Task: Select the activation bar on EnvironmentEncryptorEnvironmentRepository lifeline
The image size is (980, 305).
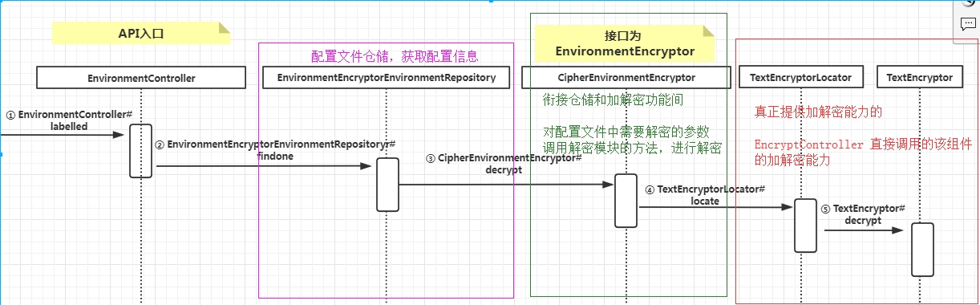Action: [387, 185]
